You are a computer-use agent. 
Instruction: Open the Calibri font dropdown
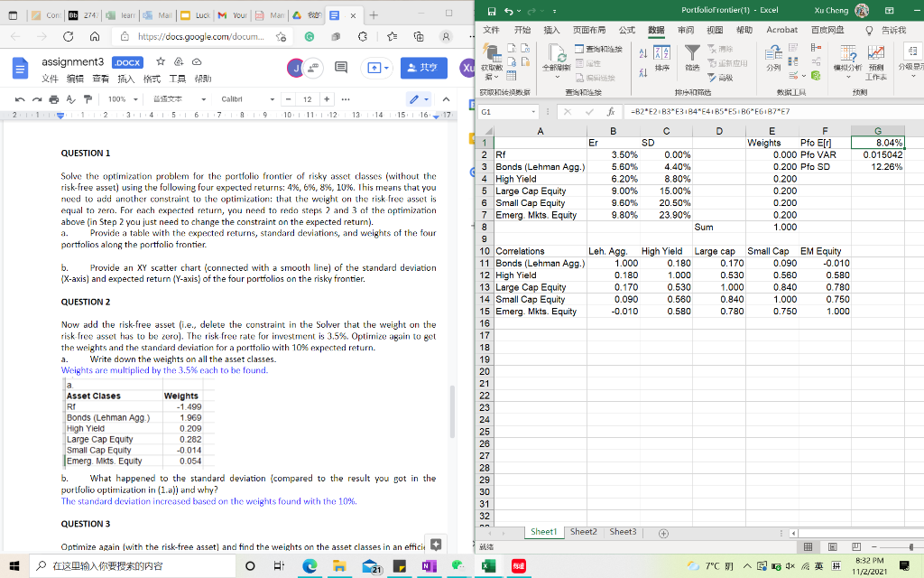tap(243, 98)
